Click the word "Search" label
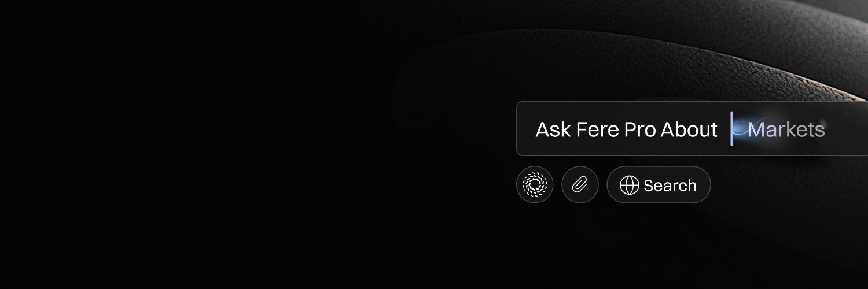 (x=670, y=186)
